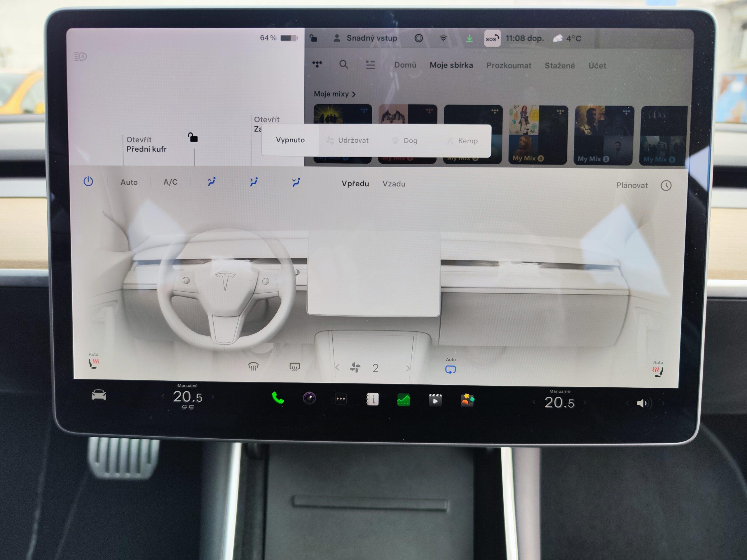Toggle the air recirculation Auto icon
Viewport: 747px width, 560px height.
point(451,367)
